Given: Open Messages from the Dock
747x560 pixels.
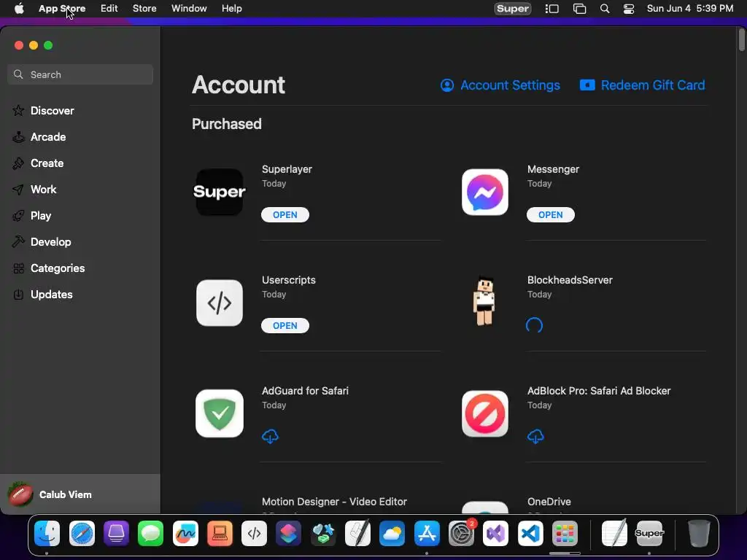Looking at the screenshot, I should click(150, 533).
